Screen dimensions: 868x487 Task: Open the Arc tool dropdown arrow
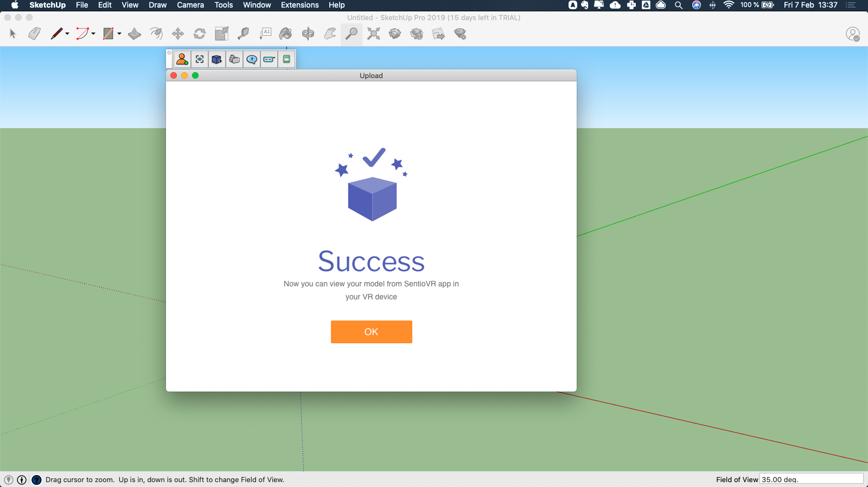pos(93,34)
